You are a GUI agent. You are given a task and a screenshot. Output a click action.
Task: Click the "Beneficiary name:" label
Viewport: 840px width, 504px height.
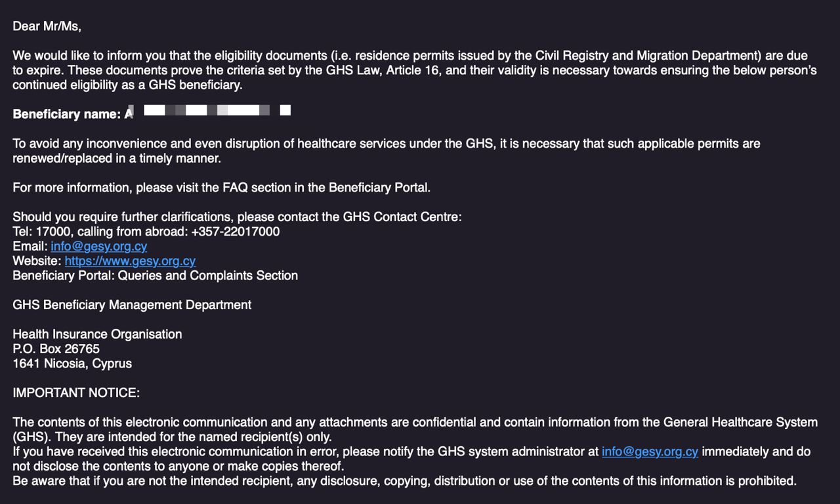click(x=66, y=114)
